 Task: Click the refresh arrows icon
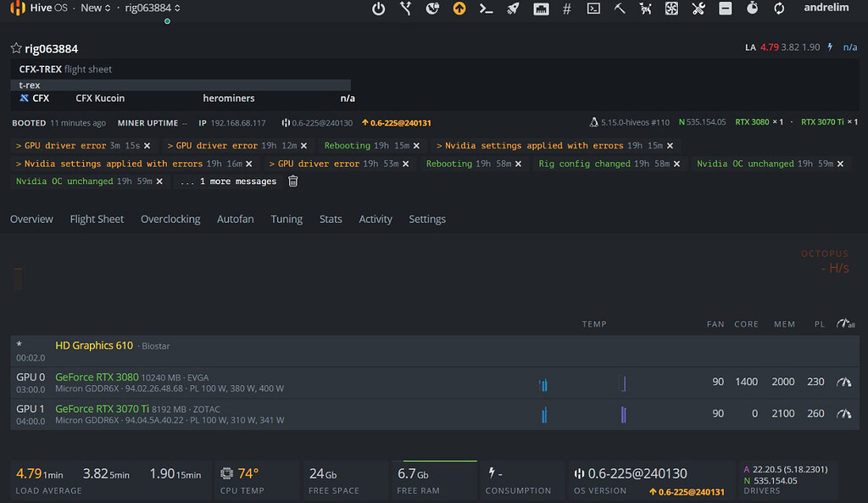(779, 8)
